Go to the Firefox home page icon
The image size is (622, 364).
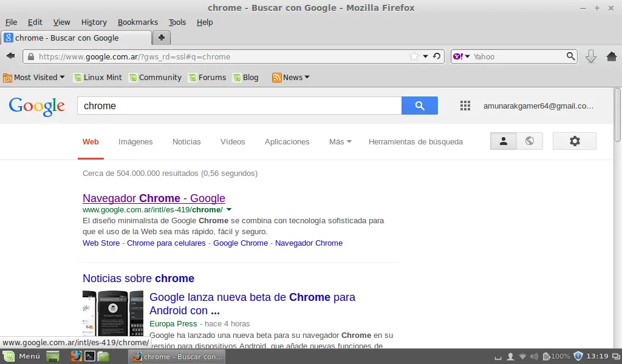[x=611, y=56]
